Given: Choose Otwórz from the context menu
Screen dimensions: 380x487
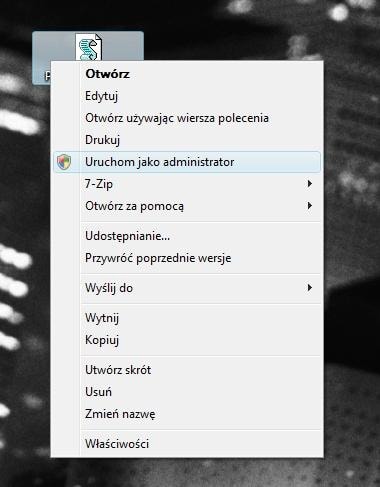Looking at the screenshot, I should point(187,74).
